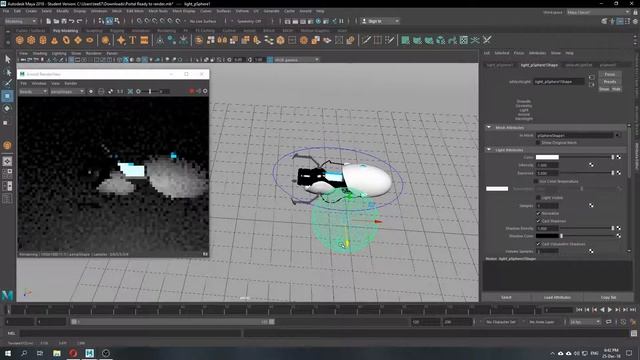This screenshot has width=640, height=360.
Task: Collapse the Mesh Attributes section
Action: (x=489, y=127)
